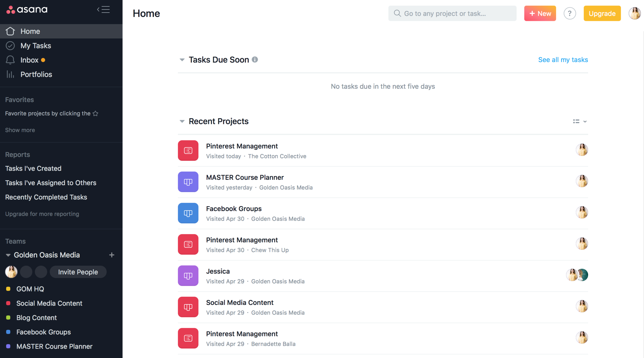Click the blue Facebook Groups board icon

(188, 213)
